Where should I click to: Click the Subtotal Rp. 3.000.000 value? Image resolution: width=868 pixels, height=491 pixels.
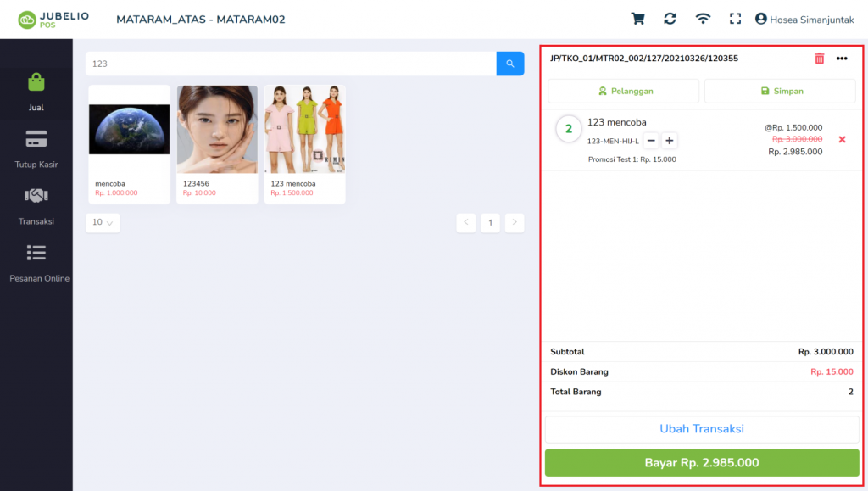(x=826, y=352)
